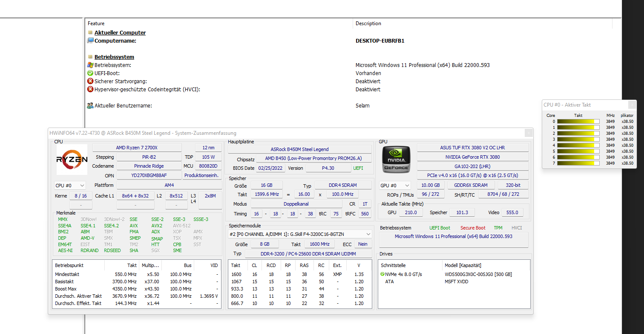
Task: Click the Betriebssystem underlined heading
Action: click(114, 57)
